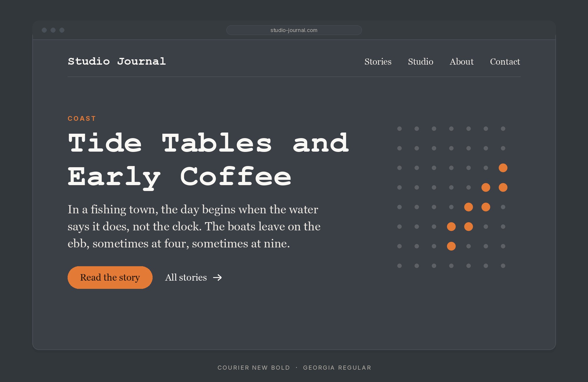Select the Contact nav link
This screenshot has height=382, width=588.
(505, 62)
